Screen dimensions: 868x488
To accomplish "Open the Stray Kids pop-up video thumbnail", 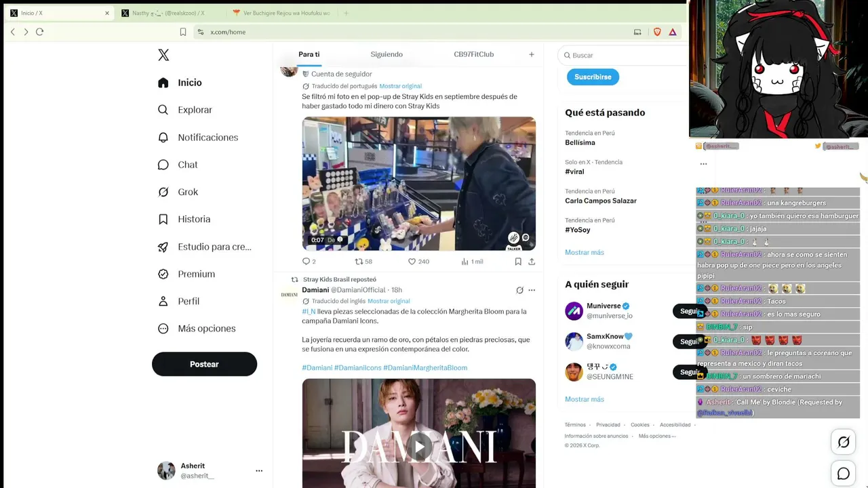I will pyautogui.click(x=419, y=184).
